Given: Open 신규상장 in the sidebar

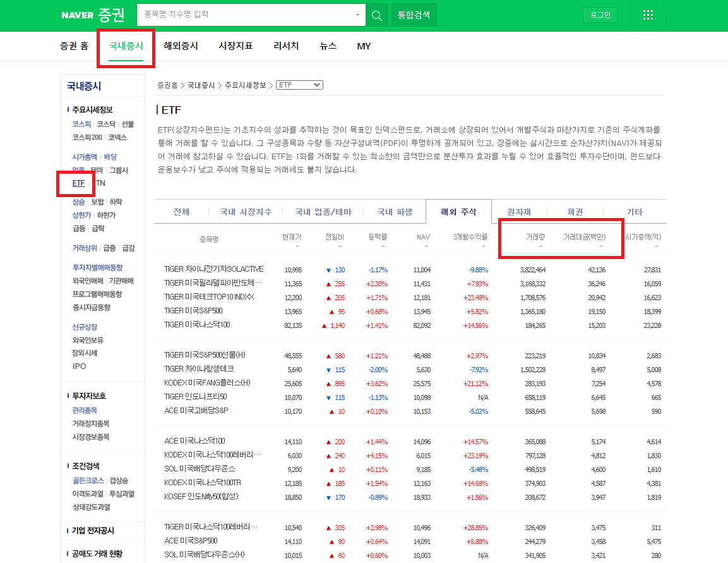Looking at the screenshot, I should [85, 327].
